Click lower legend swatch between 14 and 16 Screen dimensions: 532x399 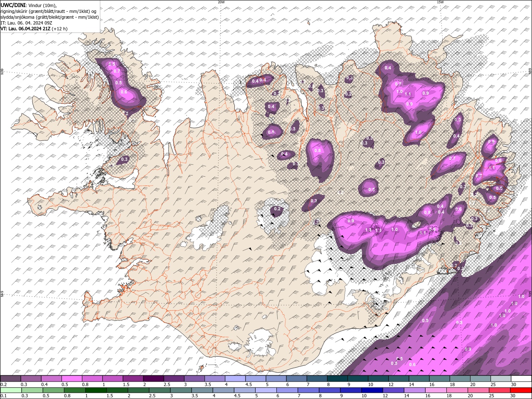pos(414,390)
